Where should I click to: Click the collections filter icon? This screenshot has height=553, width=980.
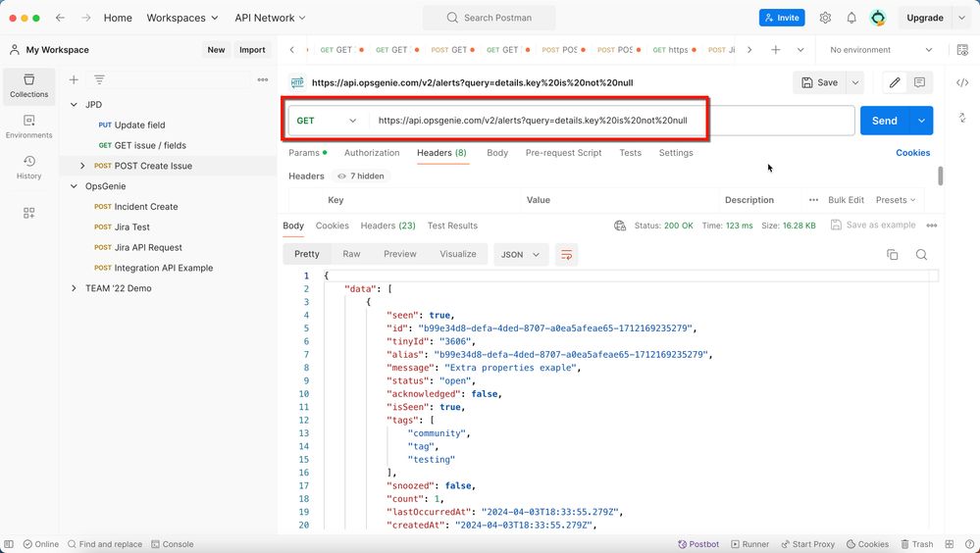click(x=99, y=79)
